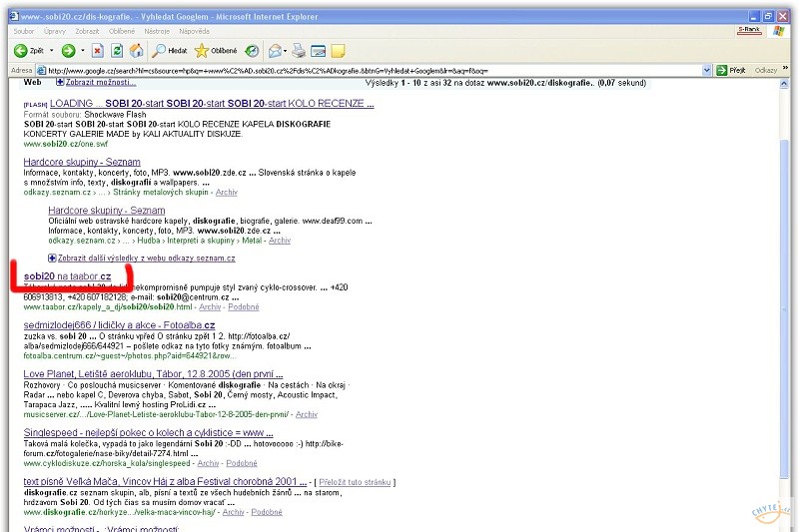Open the Zobrazit menu
This screenshot has height=532, width=799.
87,31
